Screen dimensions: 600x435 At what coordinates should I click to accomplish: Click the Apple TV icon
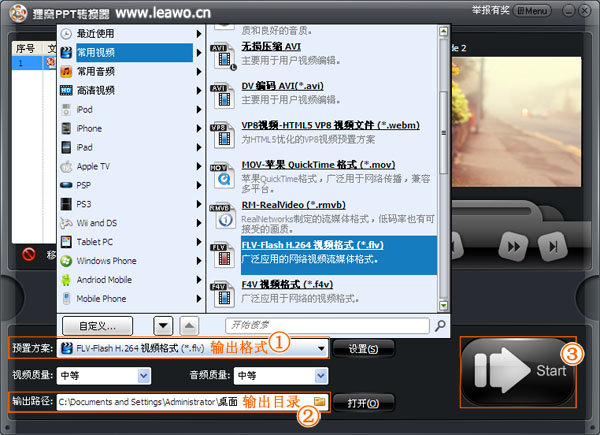[66, 166]
